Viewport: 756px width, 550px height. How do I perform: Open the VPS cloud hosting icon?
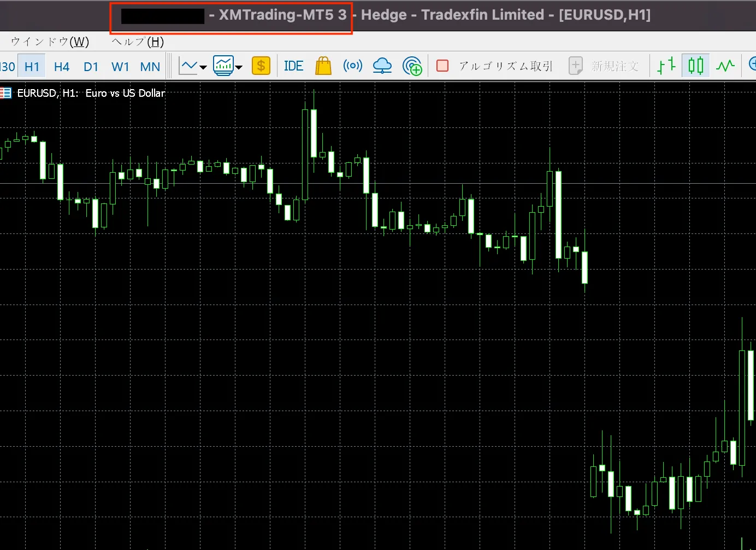click(x=382, y=66)
